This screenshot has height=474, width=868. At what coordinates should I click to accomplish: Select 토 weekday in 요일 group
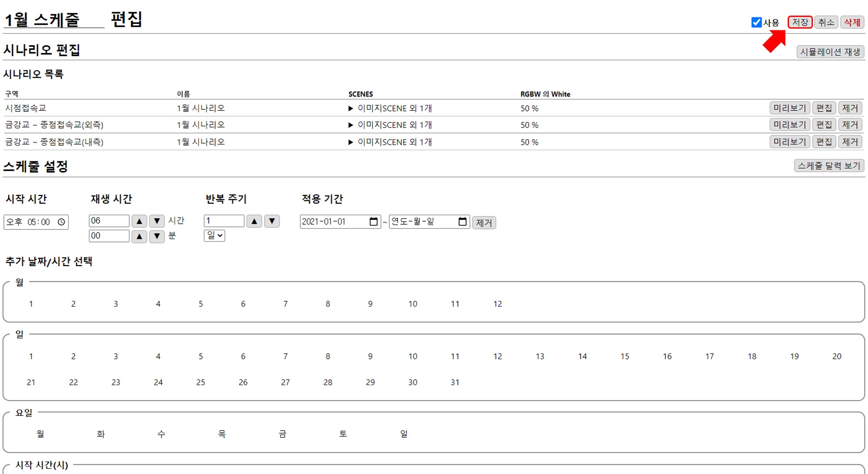[x=343, y=434]
